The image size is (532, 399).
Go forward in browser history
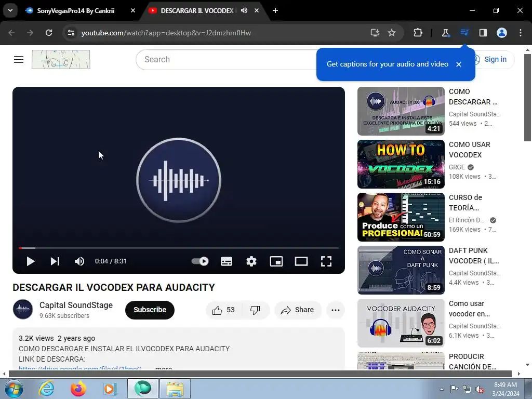(30, 33)
